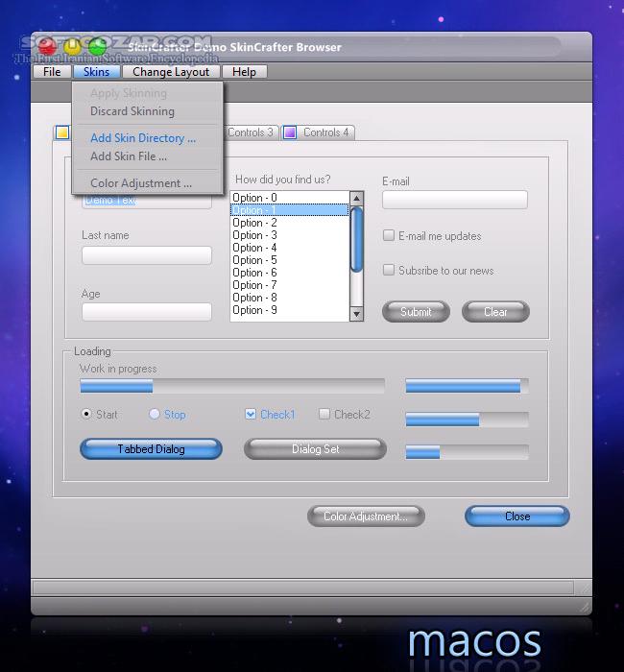Click the purple Controls 4 tab icon

click(x=290, y=132)
